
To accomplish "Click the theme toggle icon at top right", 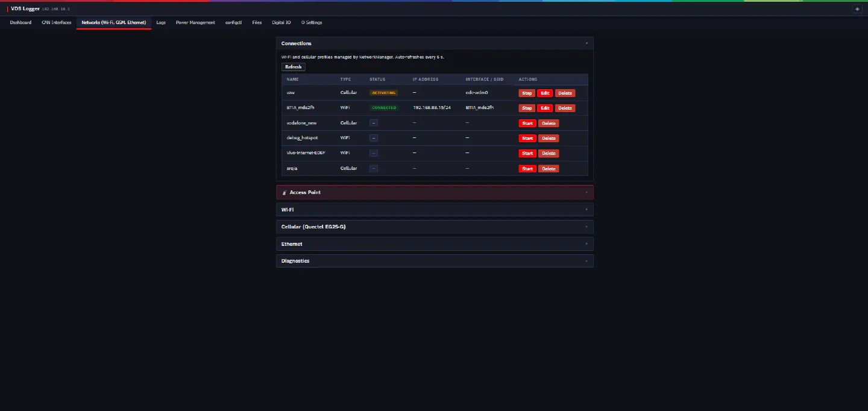I will (x=857, y=9).
